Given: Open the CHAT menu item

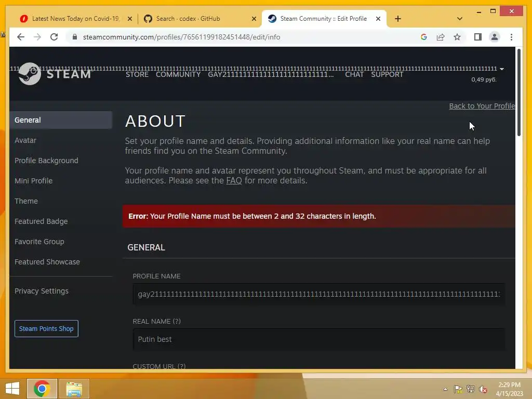Looking at the screenshot, I should [x=354, y=74].
